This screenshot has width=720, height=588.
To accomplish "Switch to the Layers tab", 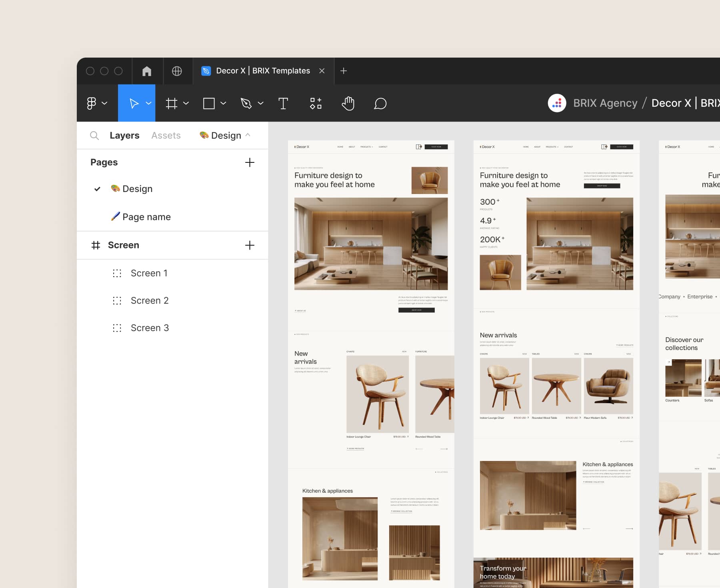I will [124, 136].
